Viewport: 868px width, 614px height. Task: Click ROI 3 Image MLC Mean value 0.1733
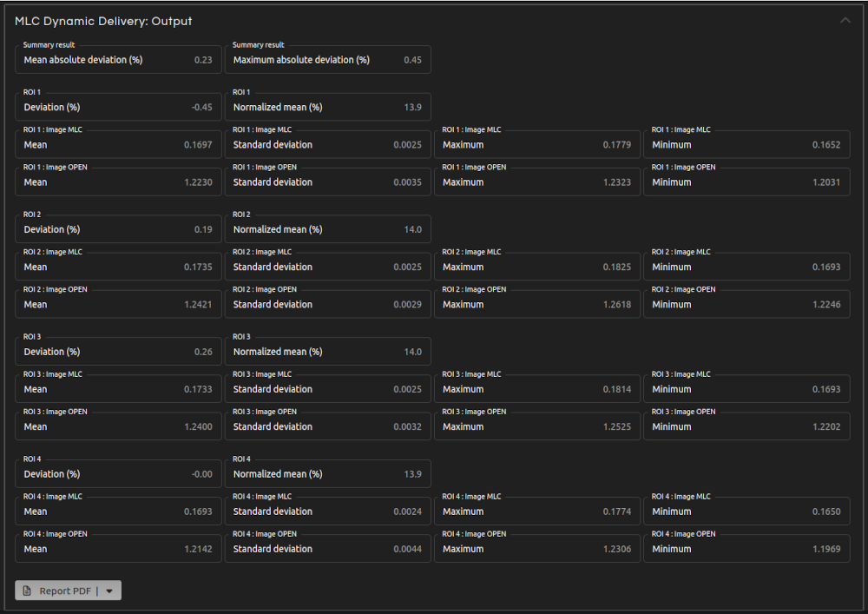pyautogui.click(x=198, y=390)
